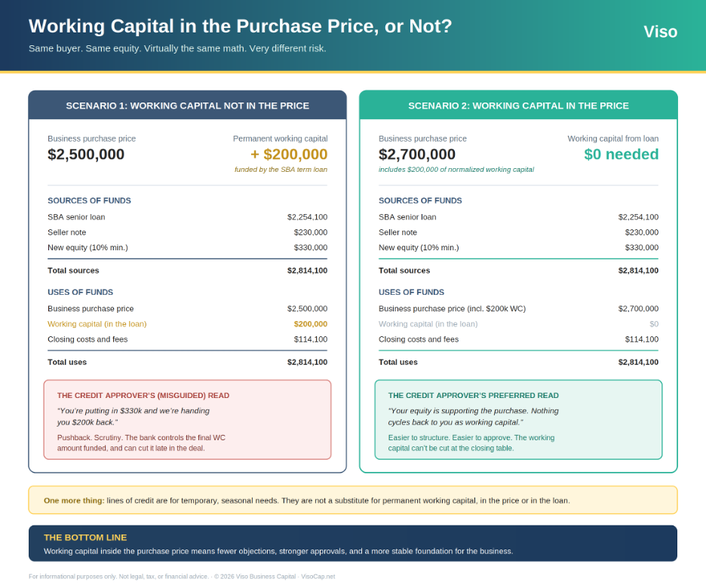
Task: Select Scenario 2 Uses of Funds heading
Action: coord(411,292)
